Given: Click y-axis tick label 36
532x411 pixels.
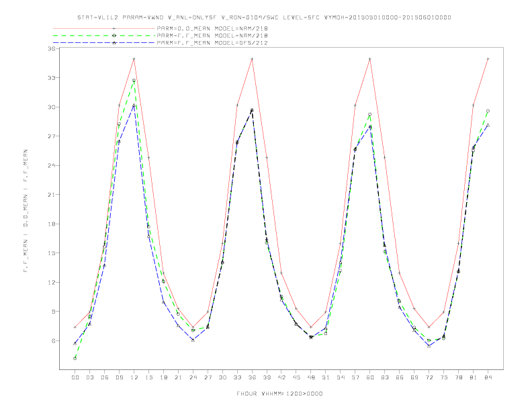Looking at the screenshot, I should (x=52, y=48).
